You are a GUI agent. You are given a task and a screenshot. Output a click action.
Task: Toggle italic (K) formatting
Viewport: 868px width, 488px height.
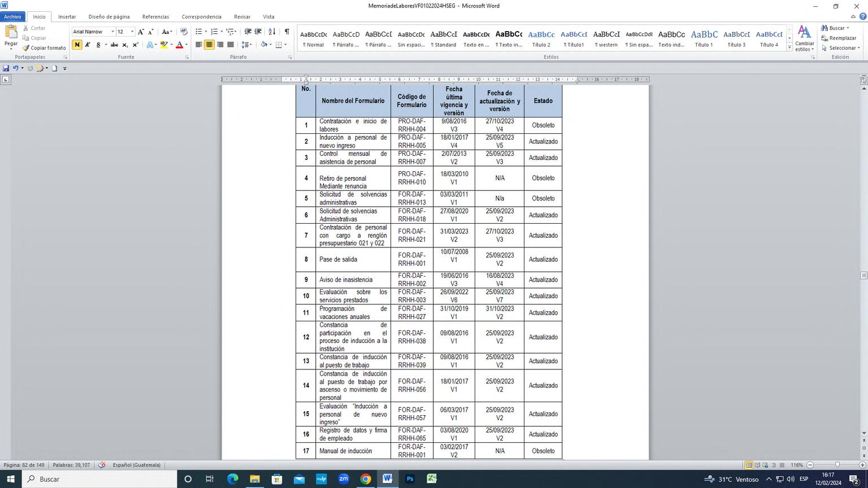coord(88,45)
